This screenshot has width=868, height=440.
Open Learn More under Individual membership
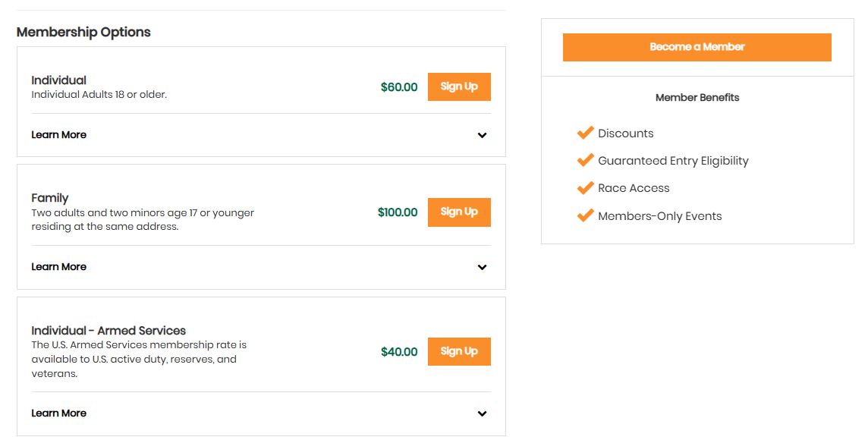[x=59, y=135]
